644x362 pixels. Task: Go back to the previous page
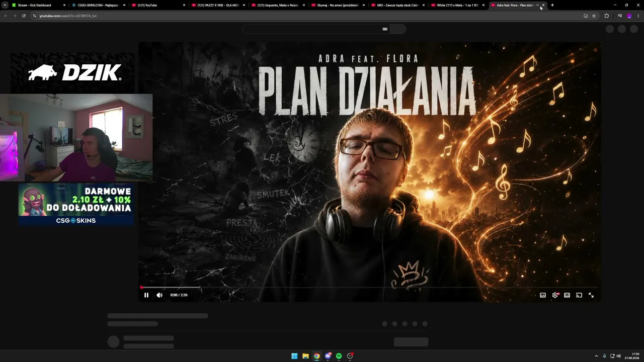pos(6,16)
